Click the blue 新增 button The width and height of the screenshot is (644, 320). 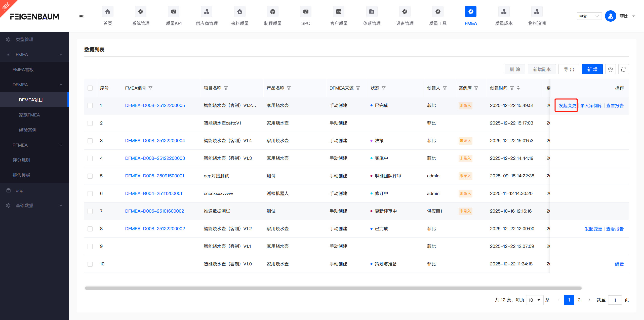[592, 69]
